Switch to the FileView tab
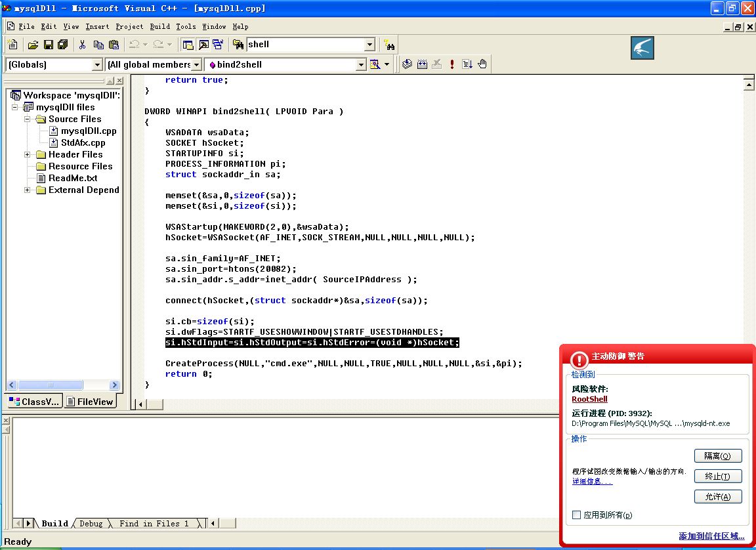 click(x=90, y=402)
